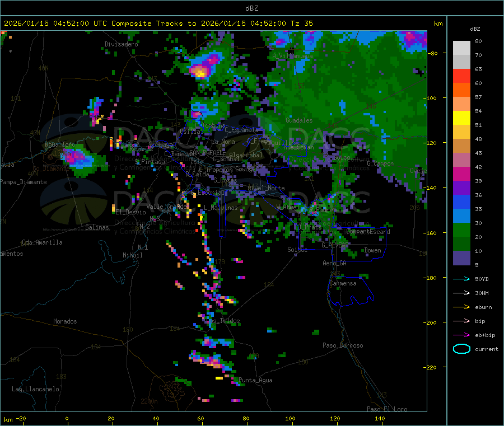Screen dimensions: 504x426
Task: Click the 'G_Campos' map label
Action: [380, 164]
